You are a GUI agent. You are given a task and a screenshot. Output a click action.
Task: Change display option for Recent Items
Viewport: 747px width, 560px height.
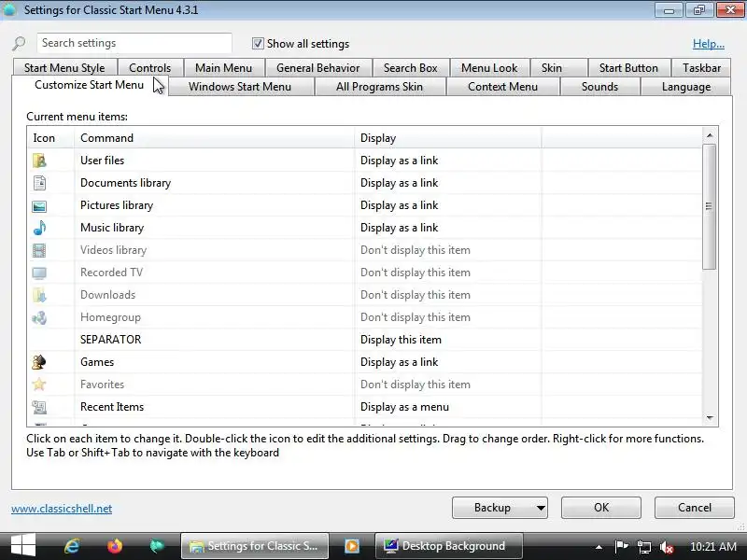404,407
